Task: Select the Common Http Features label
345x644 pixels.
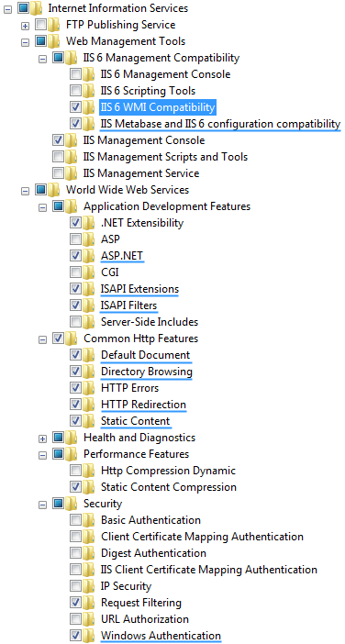Action: pyautogui.click(x=141, y=339)
